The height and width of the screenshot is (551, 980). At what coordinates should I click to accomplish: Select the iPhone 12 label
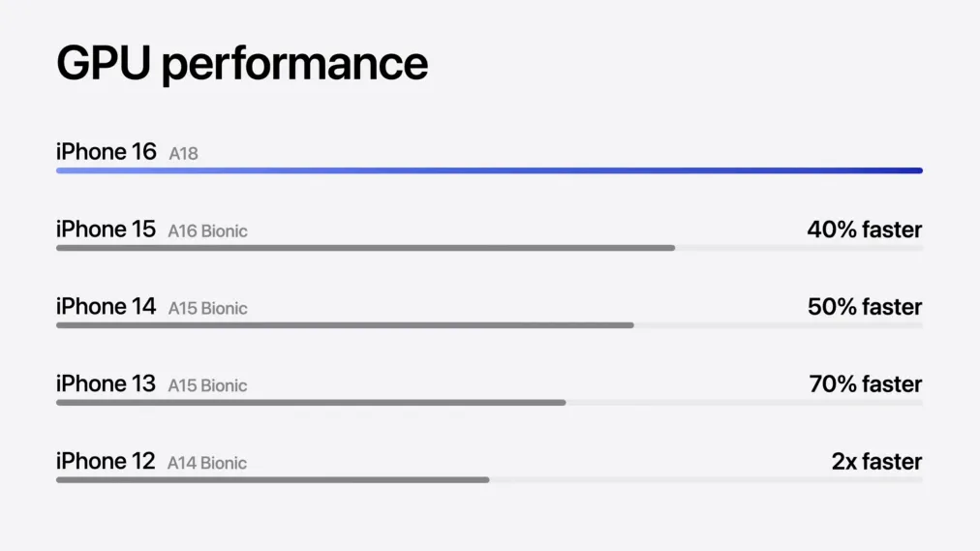click(x=106, y=461)
